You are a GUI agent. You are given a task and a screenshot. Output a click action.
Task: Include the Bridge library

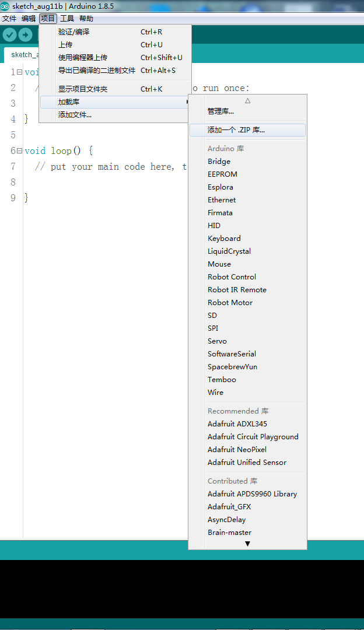247,162
